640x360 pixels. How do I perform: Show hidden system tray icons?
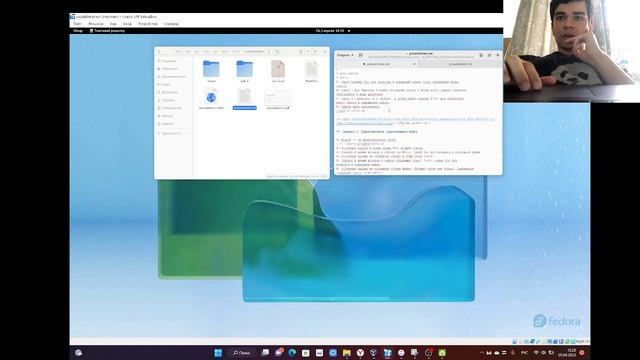[x=482, y=353]
